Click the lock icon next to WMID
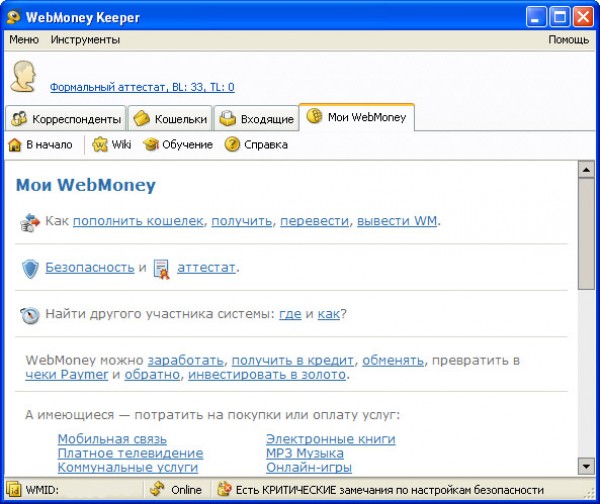This screenshot has width=600, height=504. coord(14,491)
